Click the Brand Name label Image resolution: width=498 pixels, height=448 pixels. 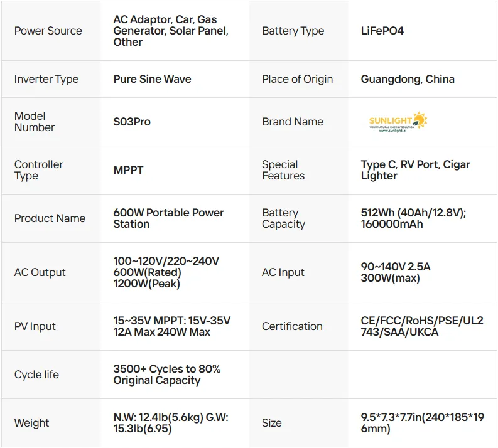[x=292, y=122]
